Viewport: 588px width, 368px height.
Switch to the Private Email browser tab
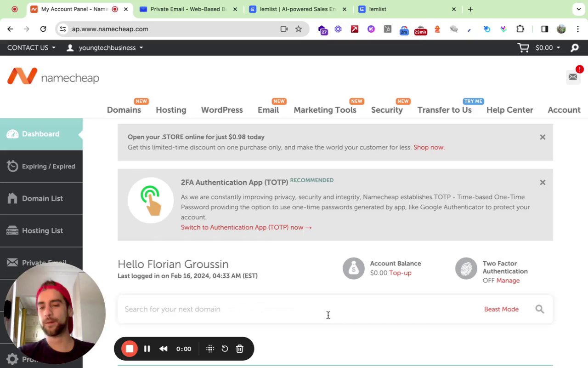[188, 9]
